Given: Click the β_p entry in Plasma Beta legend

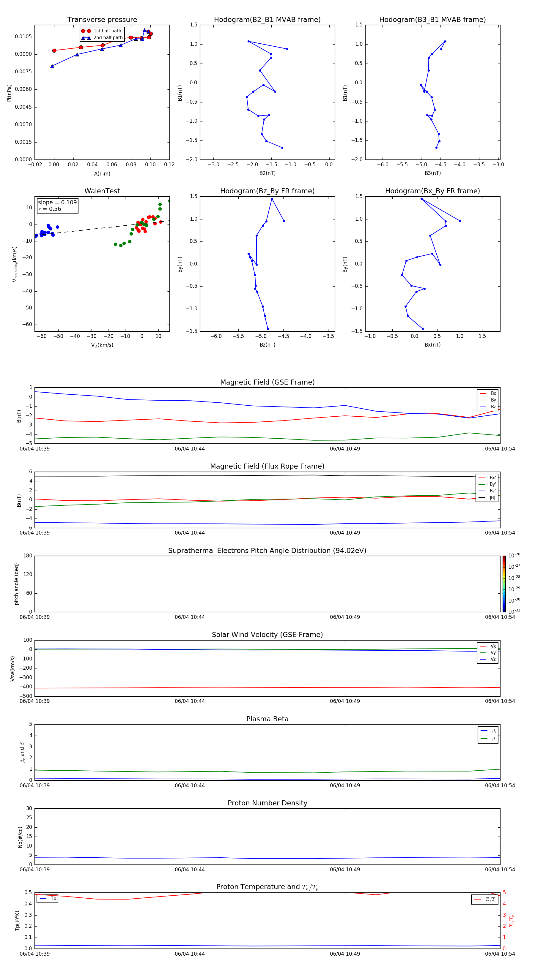Looking at the screenshot, I should click(488, 731).
